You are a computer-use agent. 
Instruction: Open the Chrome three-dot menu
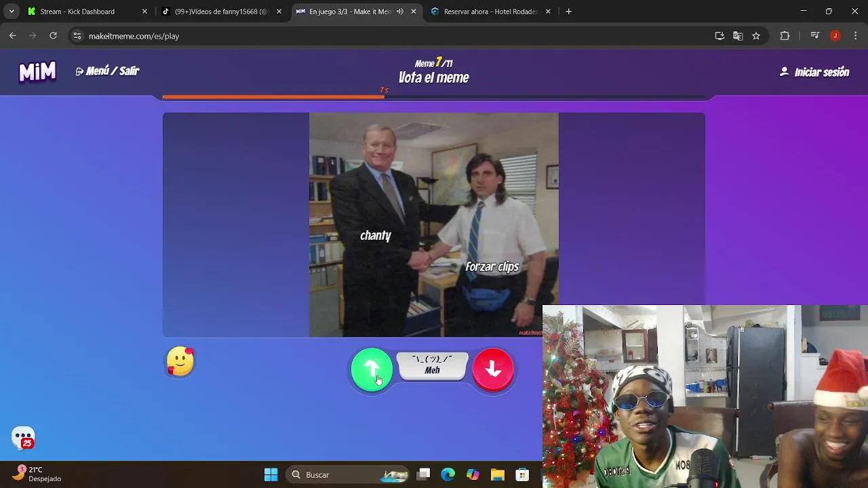coord(854,36)
